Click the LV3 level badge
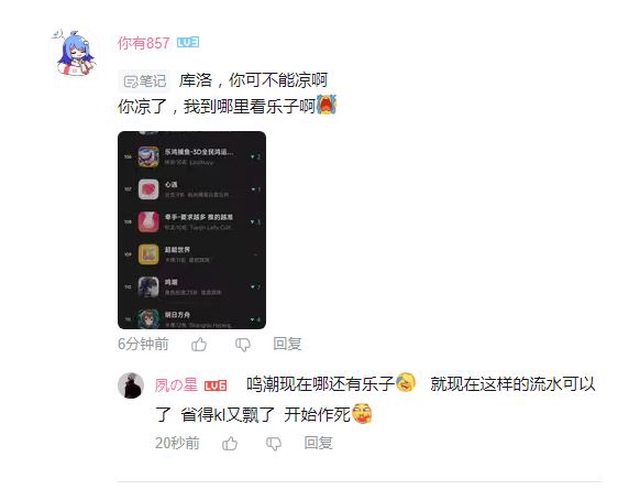The width and height of the screenshot is (640, 500). (188, 42)
